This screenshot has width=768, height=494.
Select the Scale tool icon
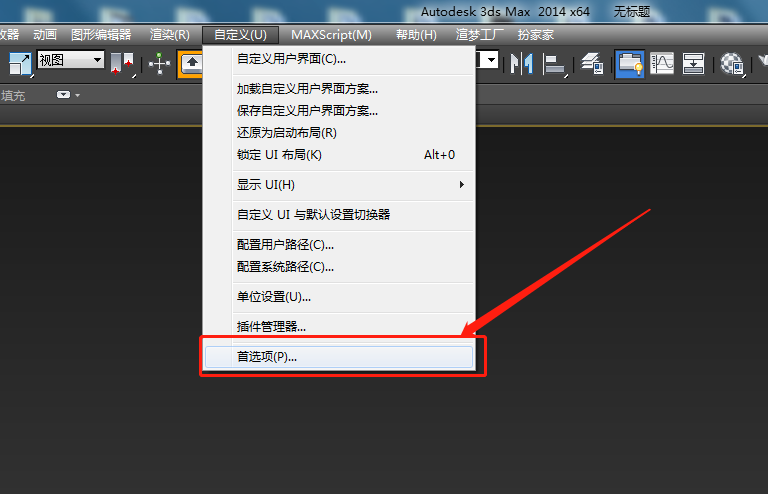[x=20, y=64]
